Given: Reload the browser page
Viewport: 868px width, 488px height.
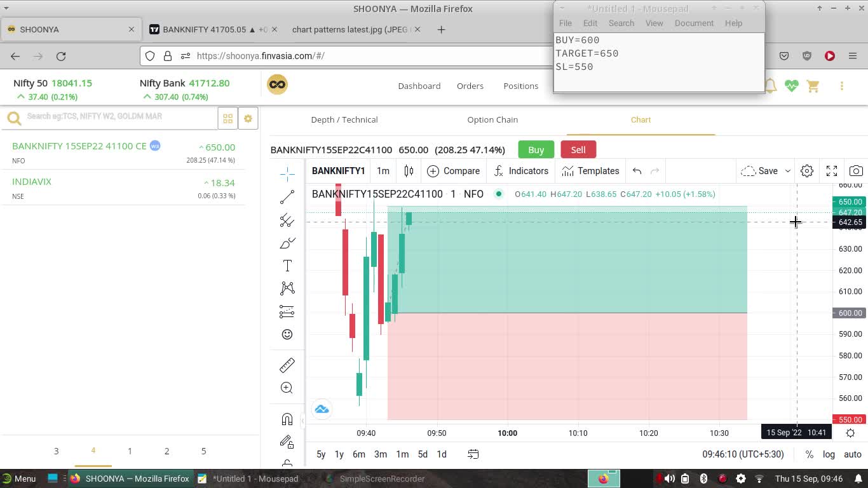Looking at the screenshot, I should (61, 56).
